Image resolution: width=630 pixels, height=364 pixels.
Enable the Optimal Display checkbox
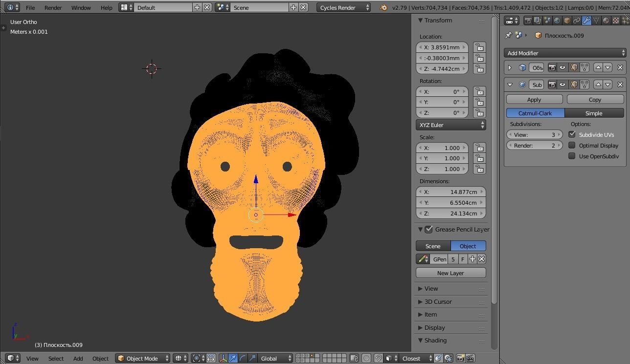pos(572,145)
